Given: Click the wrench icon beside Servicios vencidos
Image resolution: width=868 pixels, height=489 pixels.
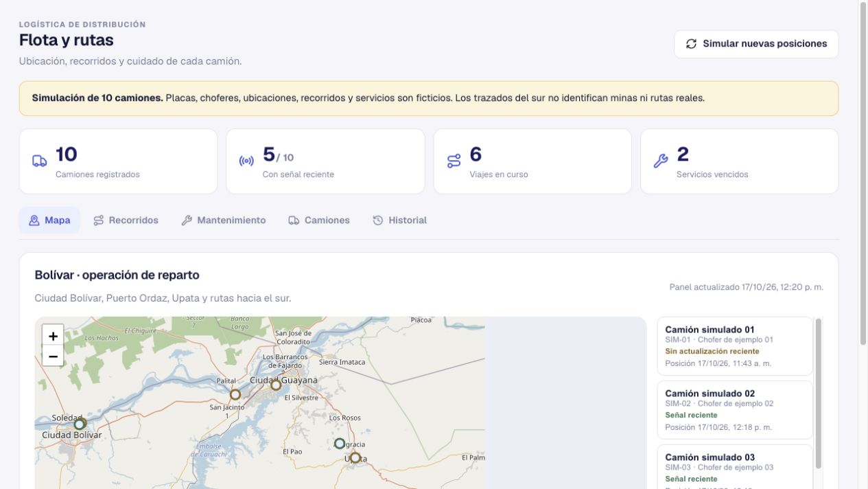Looking at the screenshot, I should pyautogui.click(x=661, y=161).
